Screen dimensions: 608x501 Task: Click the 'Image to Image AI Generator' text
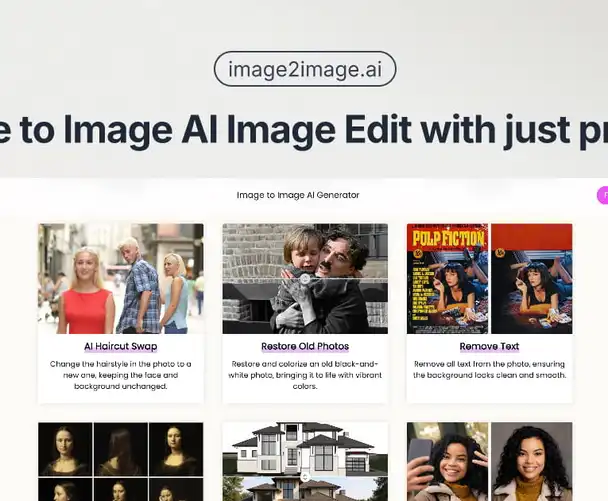coord(298,195)
